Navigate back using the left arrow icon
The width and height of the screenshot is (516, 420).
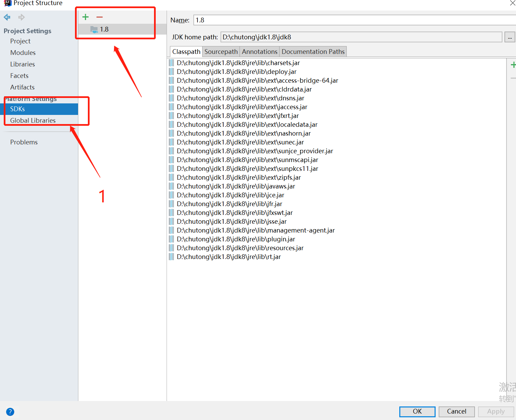click(7, 17)
